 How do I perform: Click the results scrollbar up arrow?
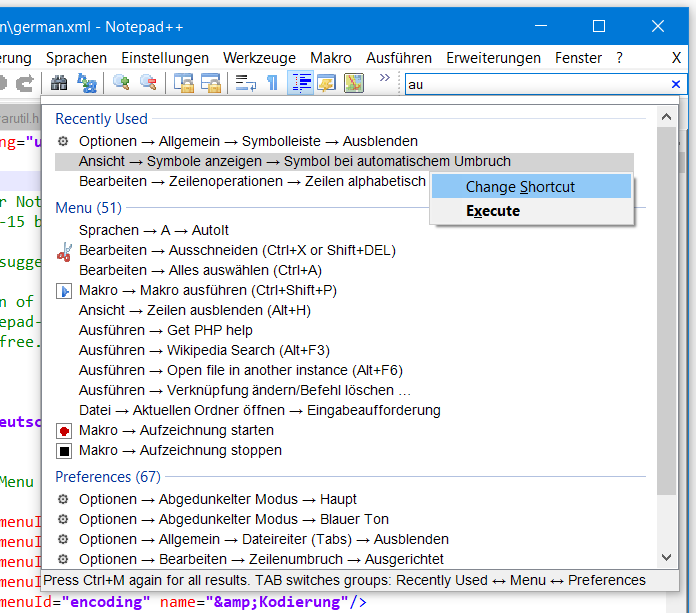(x=666, y=117)
